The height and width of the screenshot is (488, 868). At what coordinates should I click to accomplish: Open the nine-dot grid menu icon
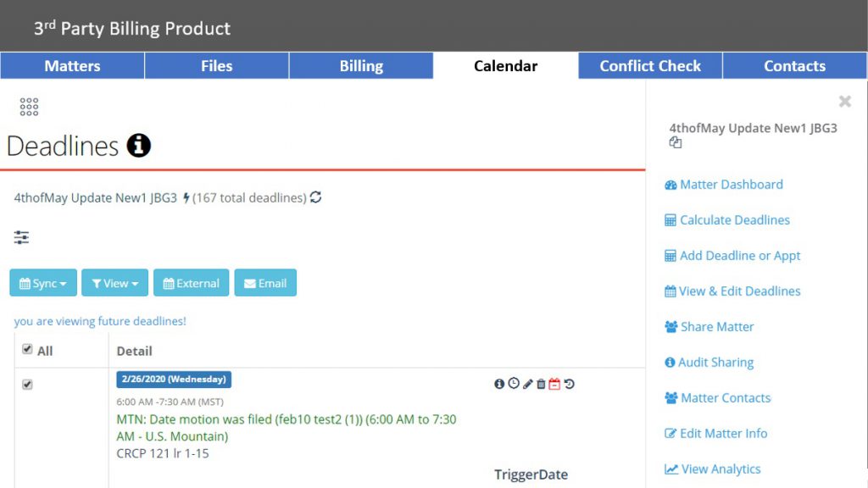point(29,107)
